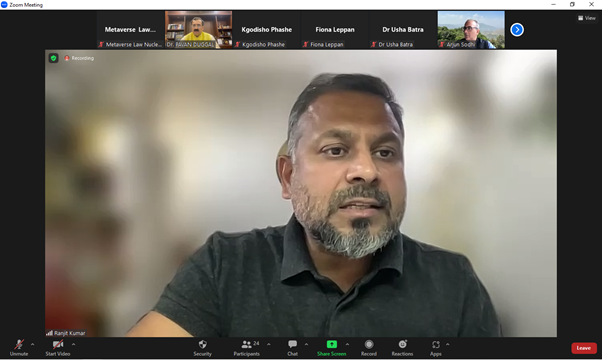Click the green encryption shield icon
The height and width of the screenshot is (360, 604).
pos(54,58)
